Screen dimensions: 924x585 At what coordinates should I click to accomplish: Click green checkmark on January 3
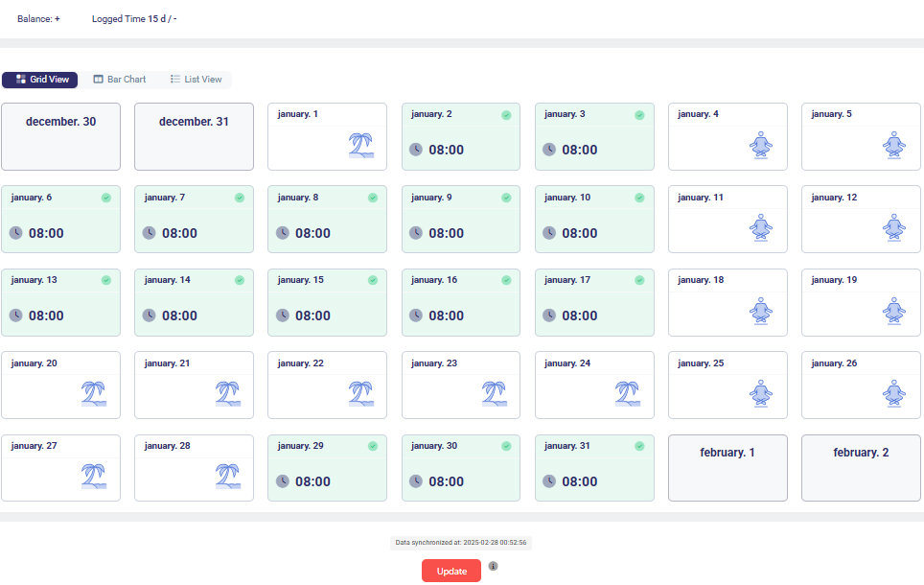pos(639,115)
